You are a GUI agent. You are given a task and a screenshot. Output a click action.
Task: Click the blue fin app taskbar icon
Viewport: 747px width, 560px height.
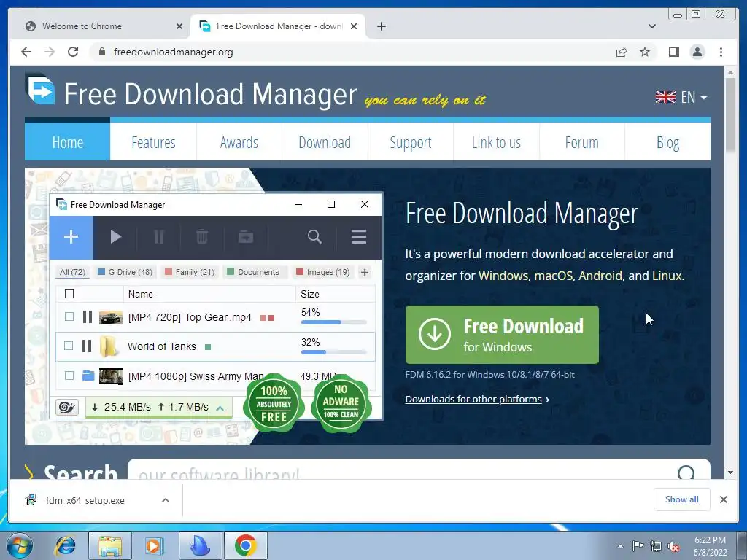200,545
